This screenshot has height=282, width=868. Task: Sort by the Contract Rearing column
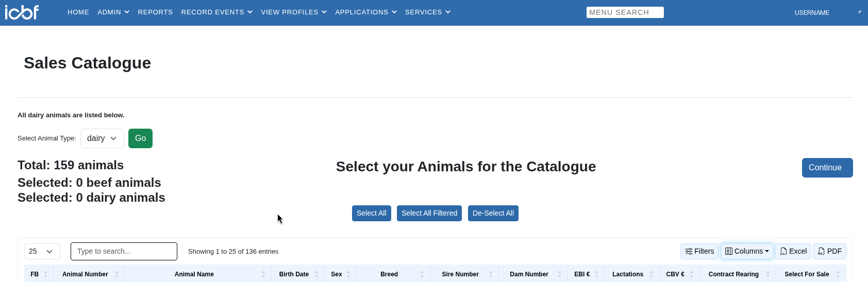click(738, 274)
